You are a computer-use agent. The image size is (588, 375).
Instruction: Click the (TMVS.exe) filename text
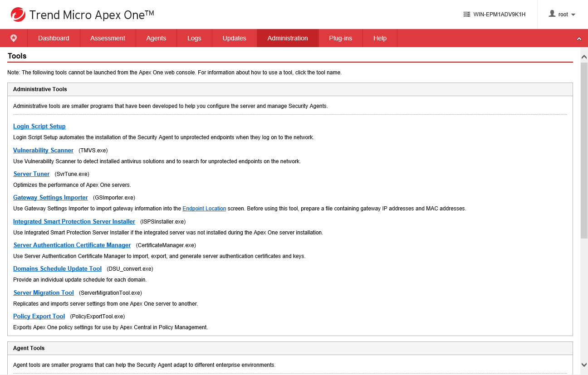click(93, 150)
